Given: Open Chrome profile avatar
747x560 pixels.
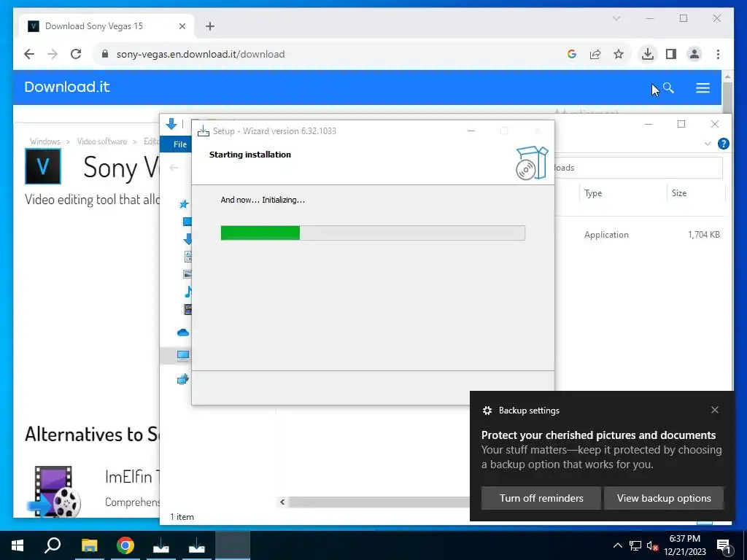Looking at the screenshot, I should 694,54.
